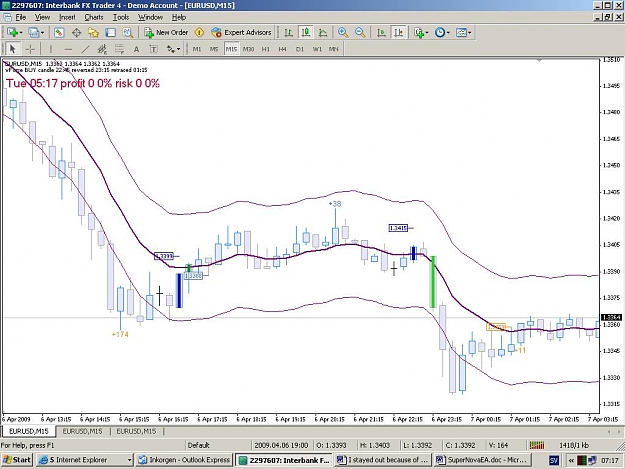Viewport: 625px width, 469px height.
Task: Select the Equidistant Channel tool
Action: point(102,49)
